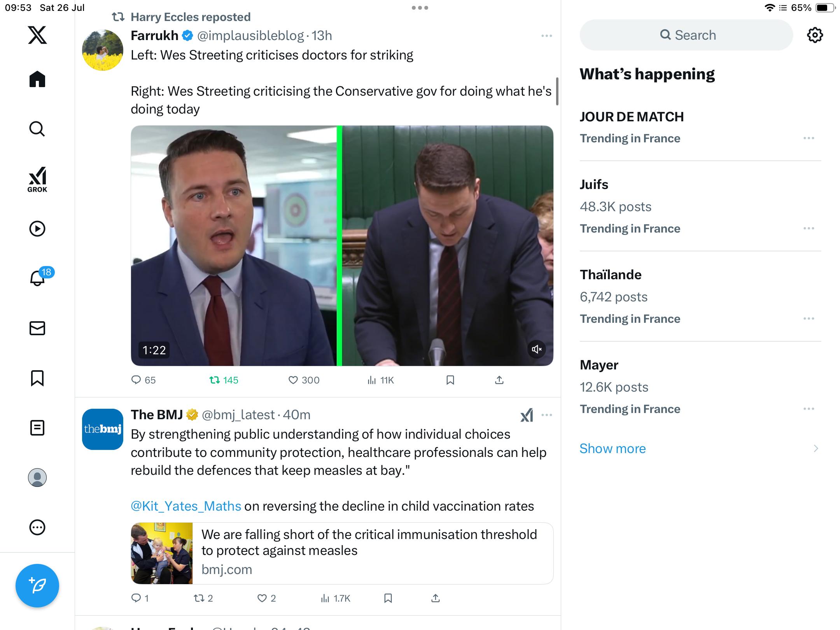
Task: Open the @Kit_Yates_Maths mention link
Action: 186,506
